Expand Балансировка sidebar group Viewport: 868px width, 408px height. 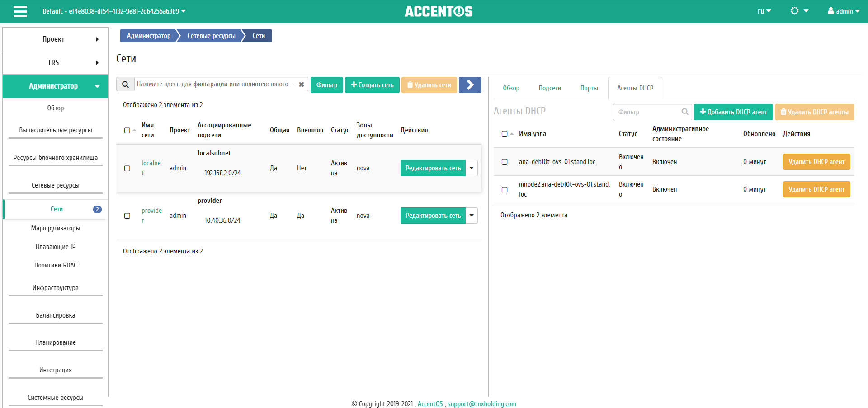coord(56,315)
